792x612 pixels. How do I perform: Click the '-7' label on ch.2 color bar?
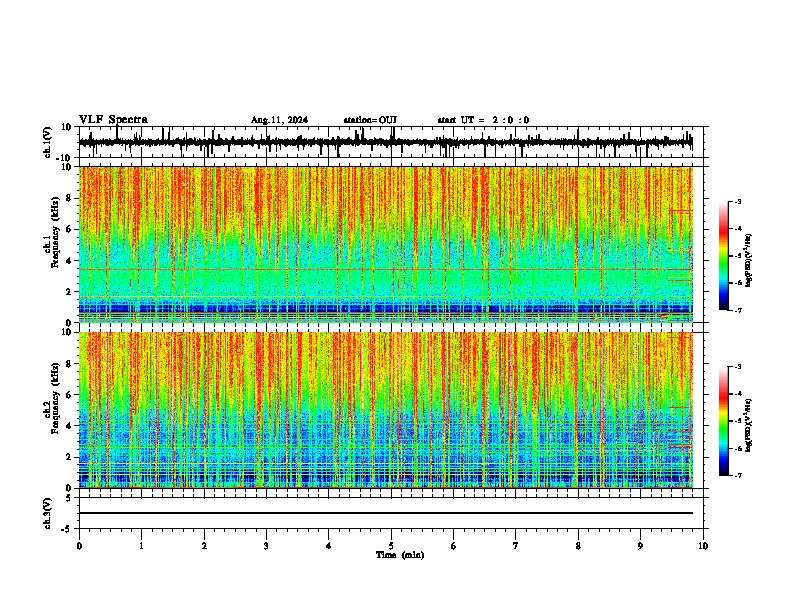tap(738, 476)
